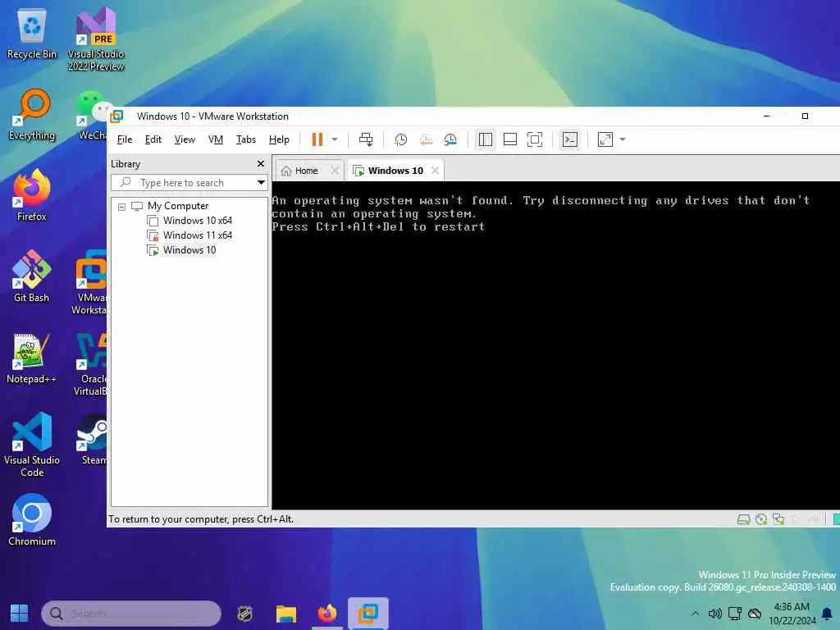840x630 pixels.
Task: Open the Help menu
Action: click(279, 139)
